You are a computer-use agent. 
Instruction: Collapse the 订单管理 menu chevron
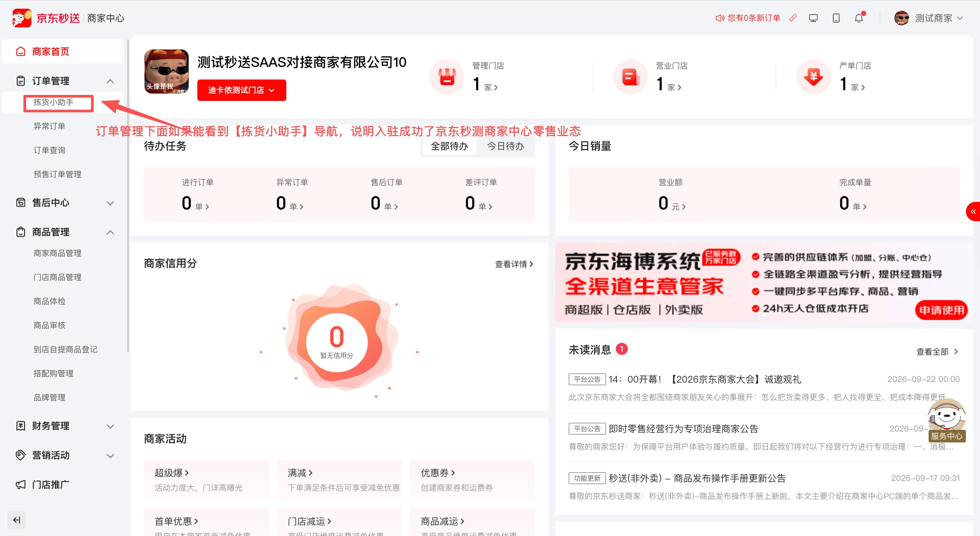click(110, 81)
